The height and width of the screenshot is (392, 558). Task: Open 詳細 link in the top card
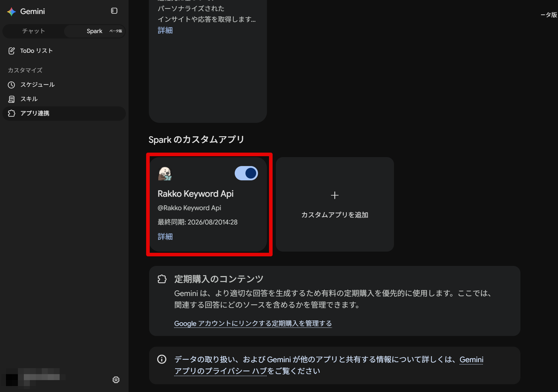point(165,30)
